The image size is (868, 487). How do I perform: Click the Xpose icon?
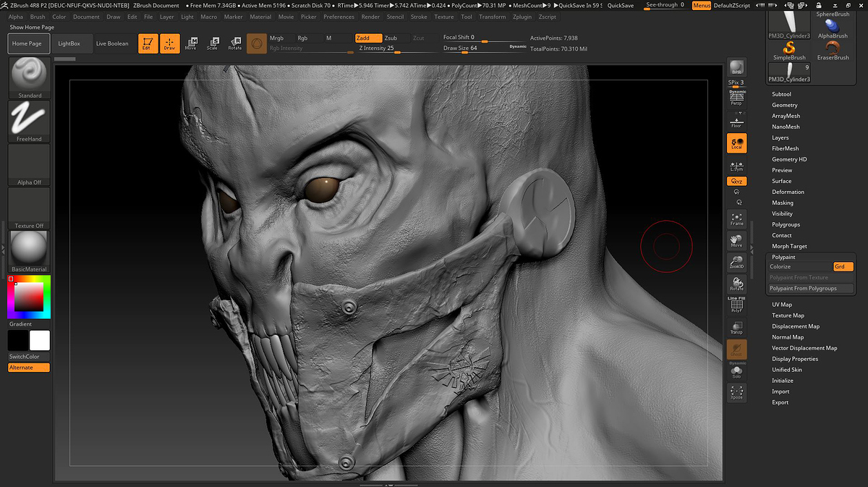[736, 393]
